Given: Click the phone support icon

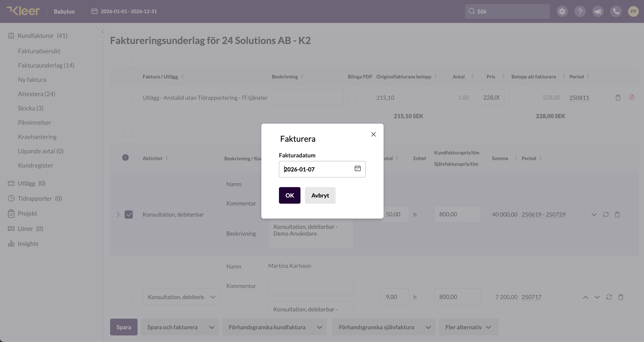Looking at the screenshot, I should (616, 12).
